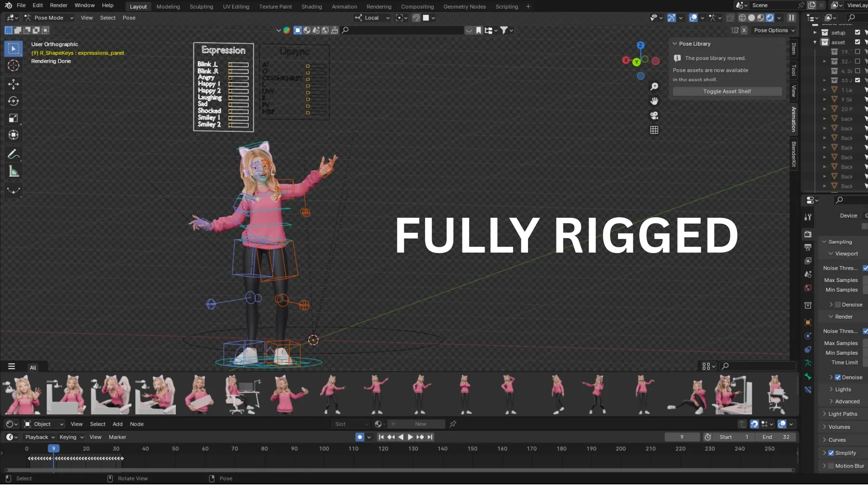Select the first pose thumbnail in the asset shelf
Image resolution: width=868 pixels, height=488 pixels.
click(20, 394)
